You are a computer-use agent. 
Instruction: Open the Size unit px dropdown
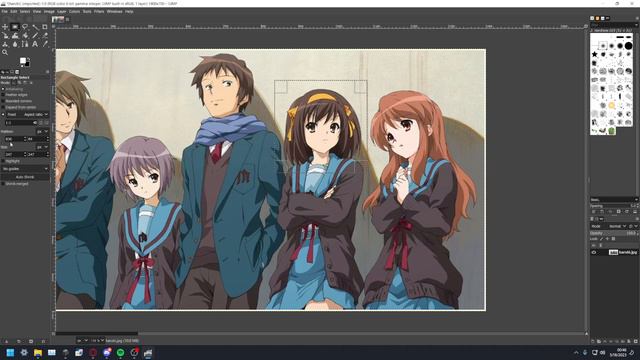point(42,147)
